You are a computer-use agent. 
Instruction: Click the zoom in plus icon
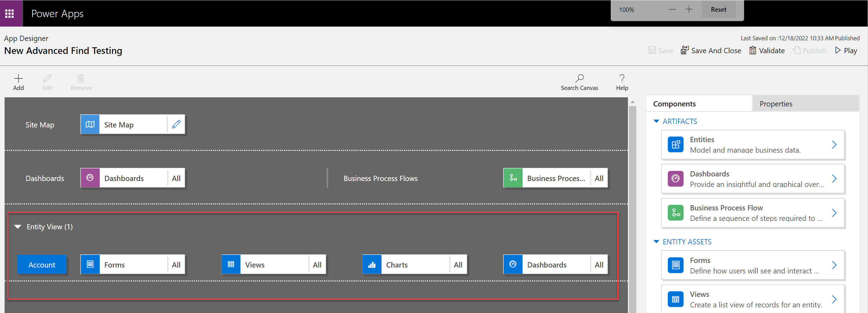[x=689, y=9]
